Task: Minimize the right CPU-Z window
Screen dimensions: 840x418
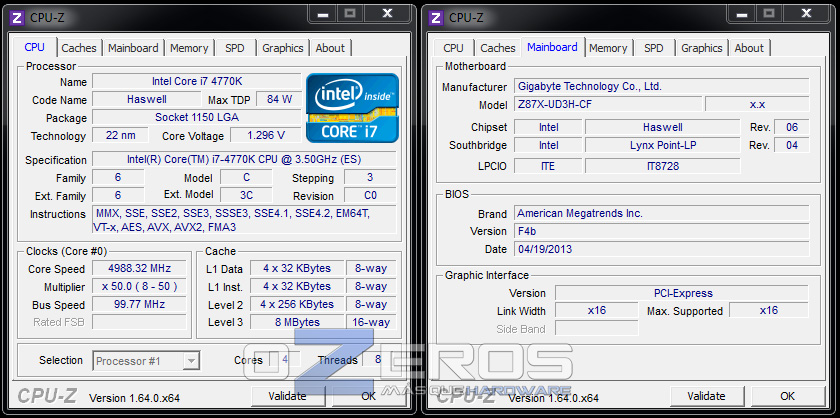Action: pos(741,13)
